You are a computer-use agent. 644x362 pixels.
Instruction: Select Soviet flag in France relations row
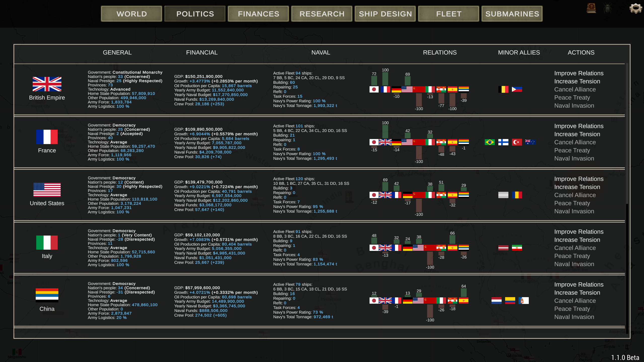pyautogui.click(x=419, y=142)
